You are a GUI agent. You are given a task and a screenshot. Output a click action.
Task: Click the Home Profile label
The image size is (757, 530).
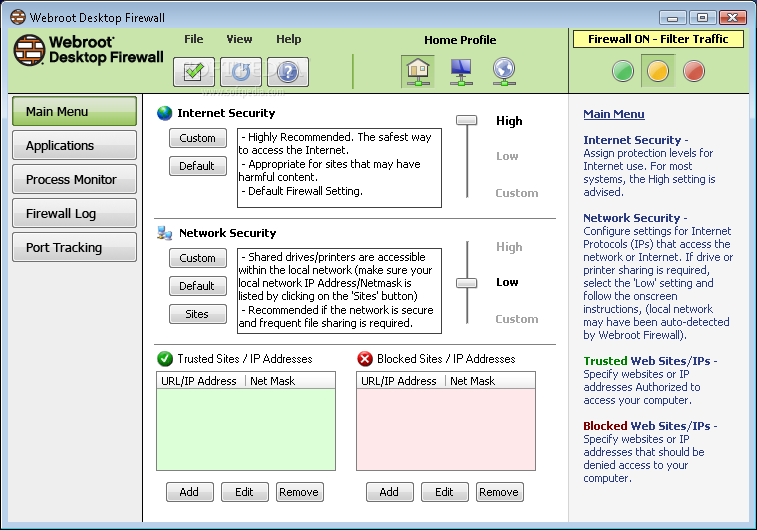460,40
